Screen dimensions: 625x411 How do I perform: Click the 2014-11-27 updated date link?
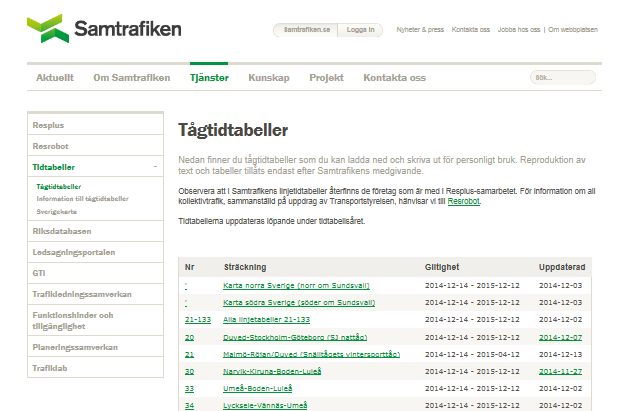click(560, 372)
